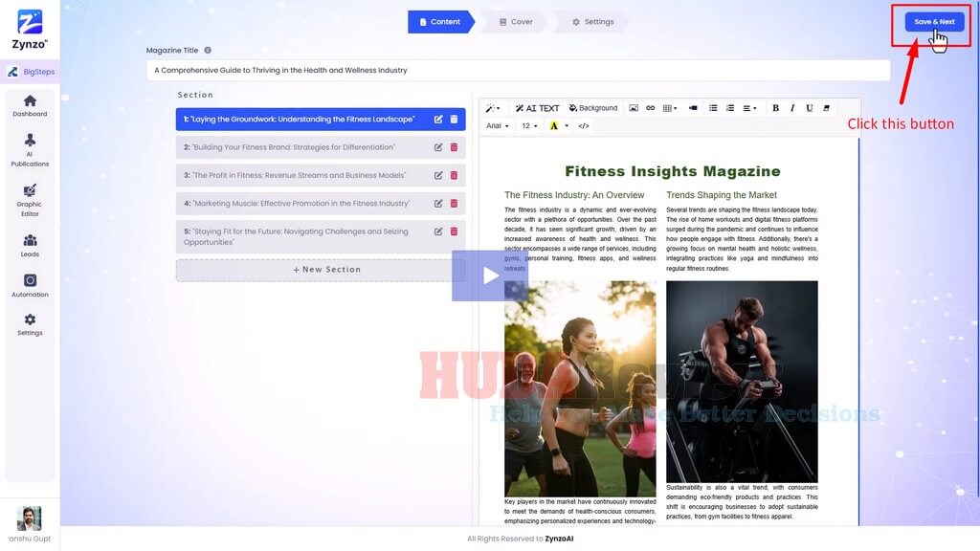Toggle italic formatting
Screen dimensions: 980x551
792,108
